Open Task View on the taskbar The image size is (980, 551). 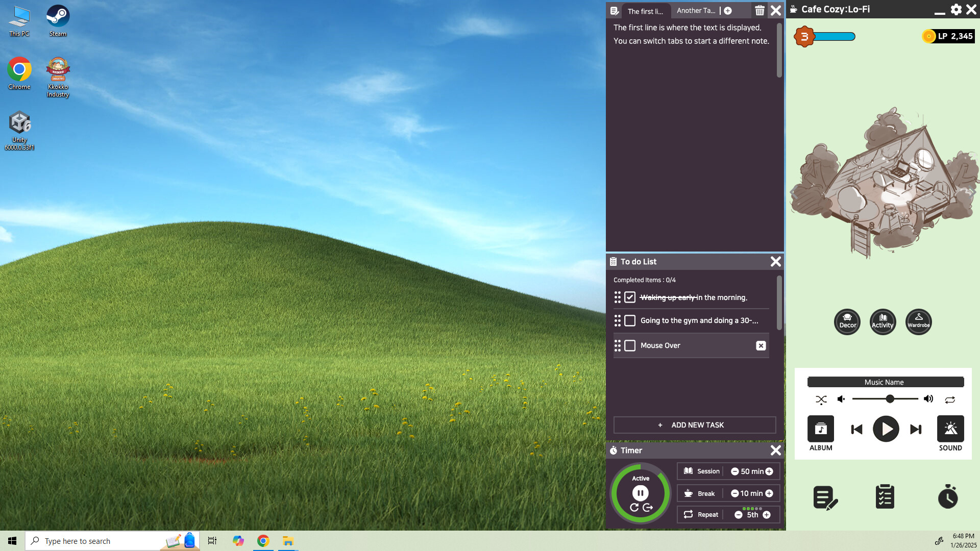click(x=212, y=541)
